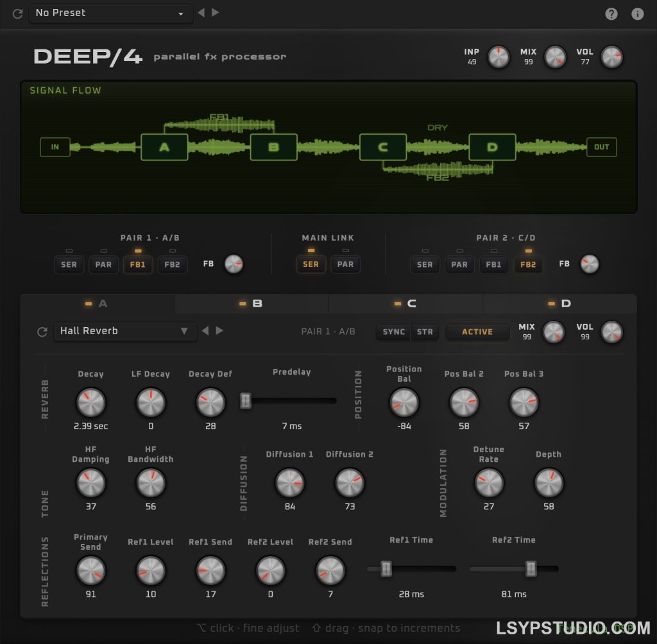657x644 pixels.
Task: Toggle the ACTIVE state of the reverb module
Action: (x=477, y=332)
